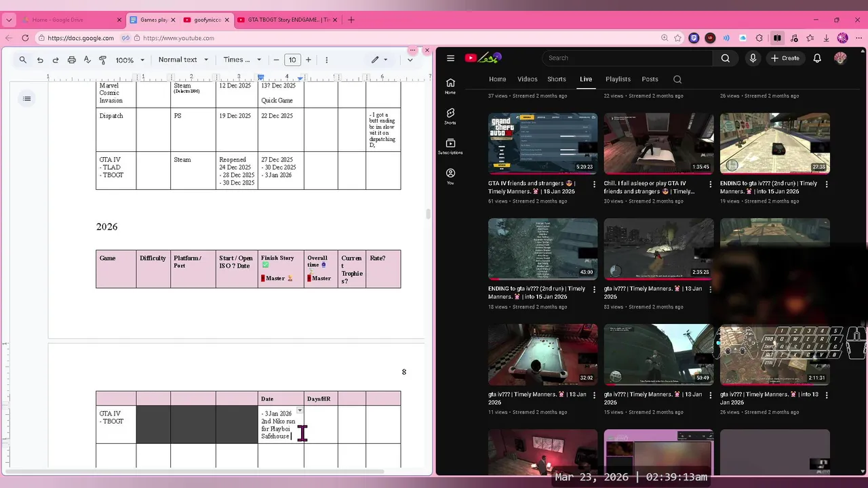Open YouTube notifications bell
The width and height of the screenshot is (868, 488).
(x=817, y=58)
